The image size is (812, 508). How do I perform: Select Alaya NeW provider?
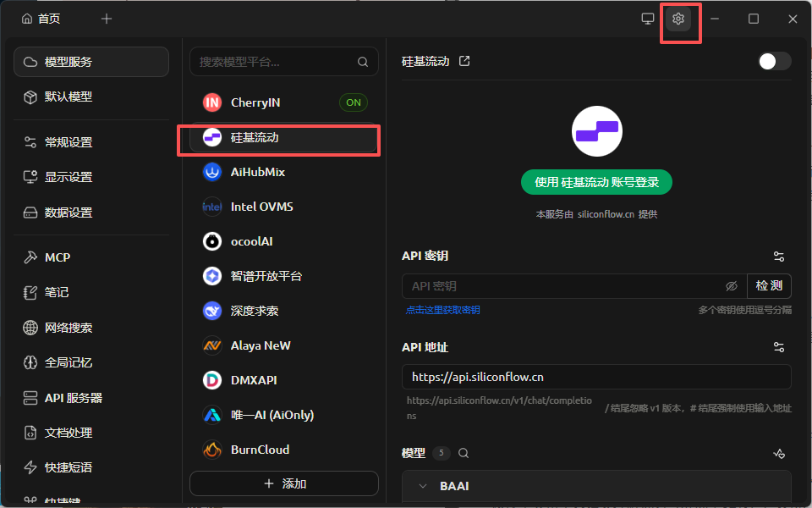coord(284,345)
